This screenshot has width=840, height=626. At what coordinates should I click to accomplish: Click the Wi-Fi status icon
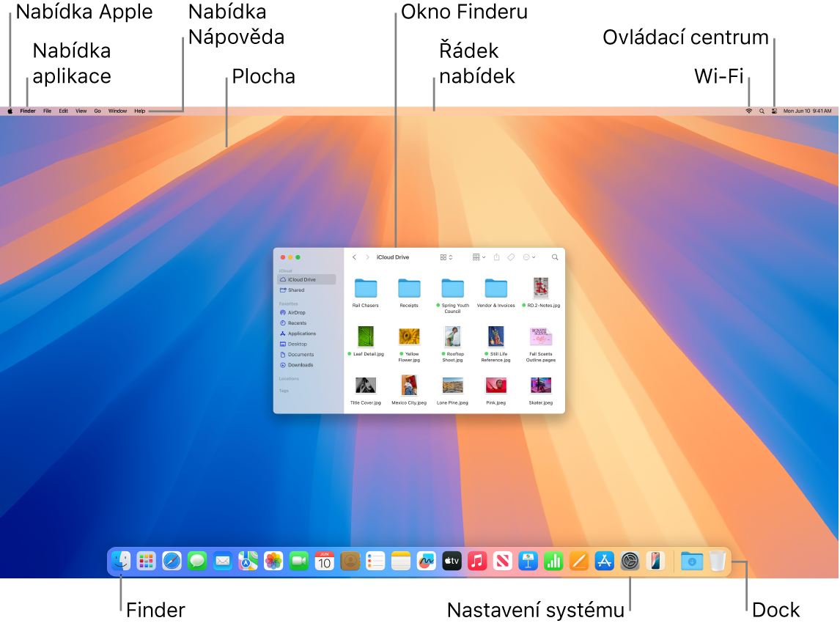[749, 111]
